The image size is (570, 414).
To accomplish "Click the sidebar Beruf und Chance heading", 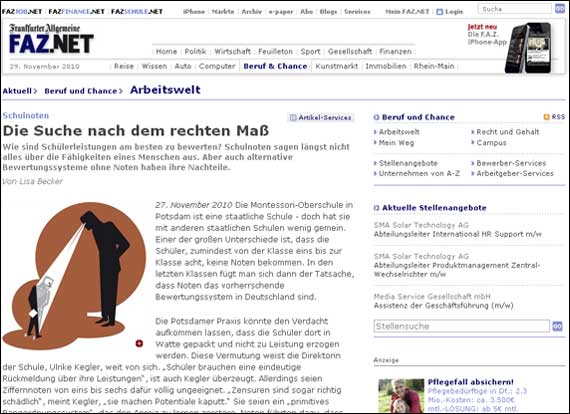I will pyautogui.click(x=418, y=117).
